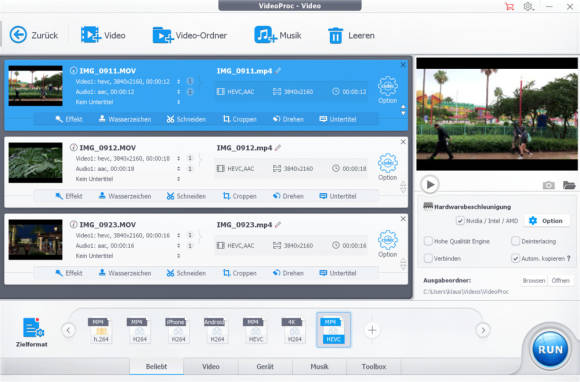Image resolution: width=580 pixels, height=382 pixels.
Task: Click the Zielformat target format icon
Action: pos(33,328)
